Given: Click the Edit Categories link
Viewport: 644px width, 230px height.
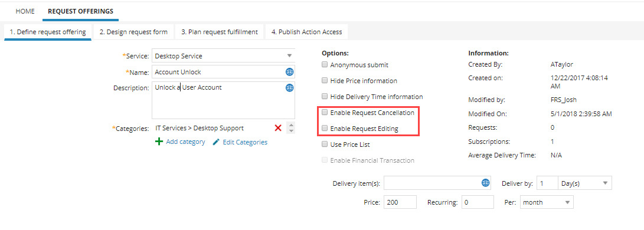Looking at the screenshot, I should point(245,142).
